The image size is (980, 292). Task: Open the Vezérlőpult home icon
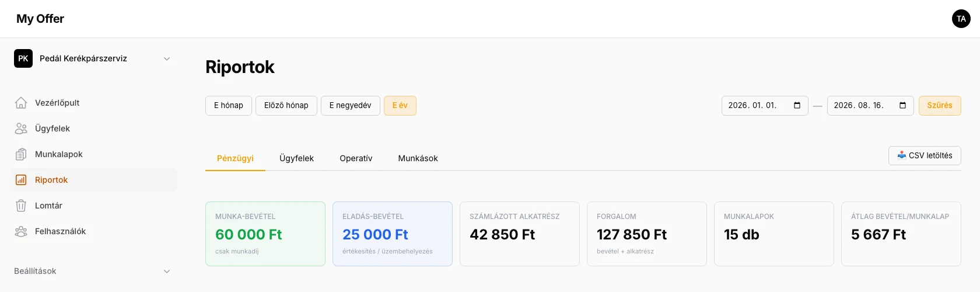click(x=21, y=103)
